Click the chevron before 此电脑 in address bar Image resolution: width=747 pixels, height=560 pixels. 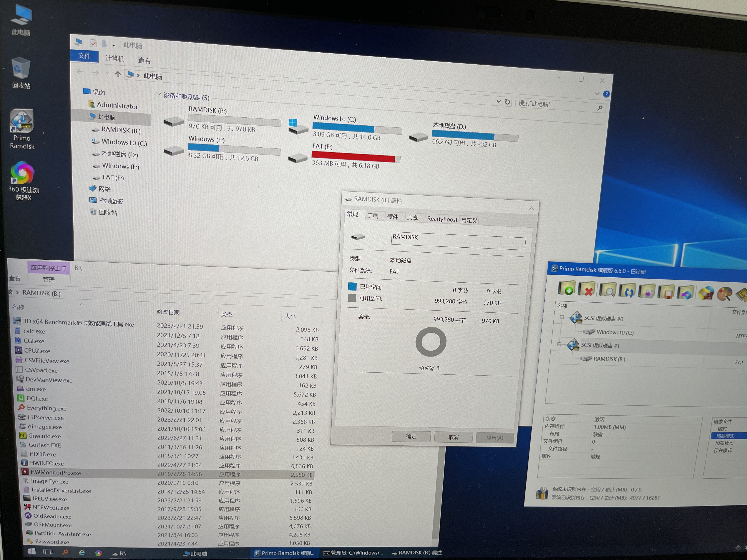point(138,75)
